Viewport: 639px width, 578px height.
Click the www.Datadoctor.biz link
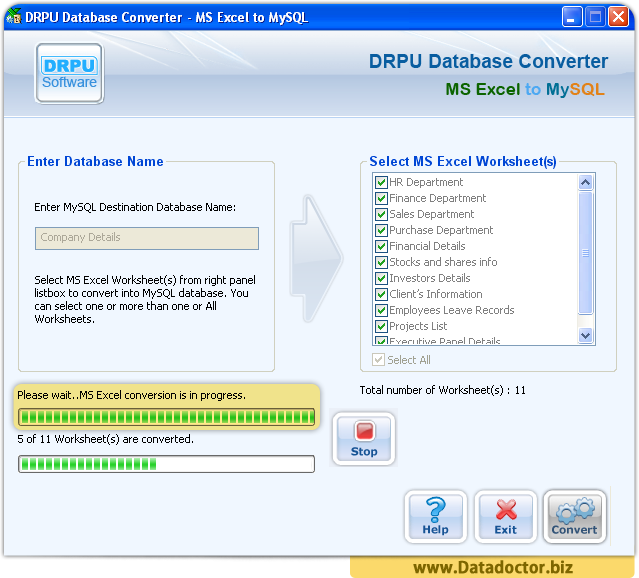coord(493,567)
